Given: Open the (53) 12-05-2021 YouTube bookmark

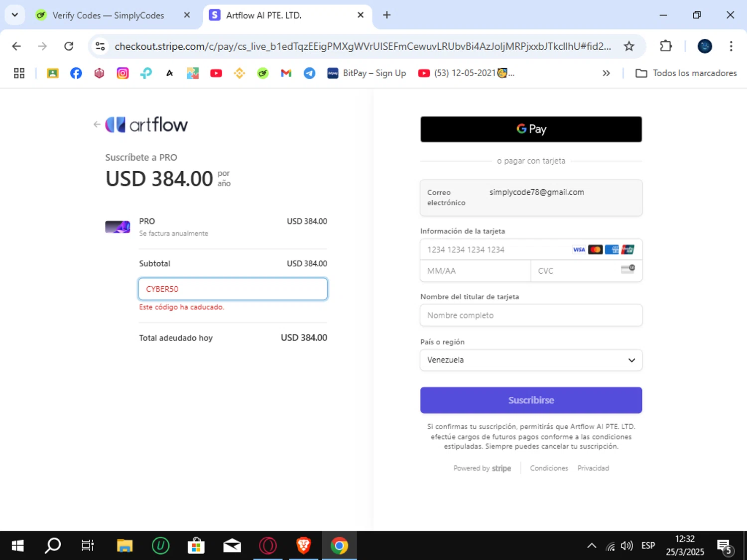Looking at the screenshot, I should point(466,73).
